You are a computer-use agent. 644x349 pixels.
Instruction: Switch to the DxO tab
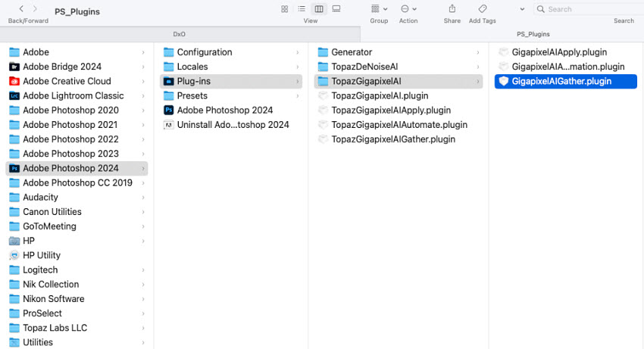point(180,34)
